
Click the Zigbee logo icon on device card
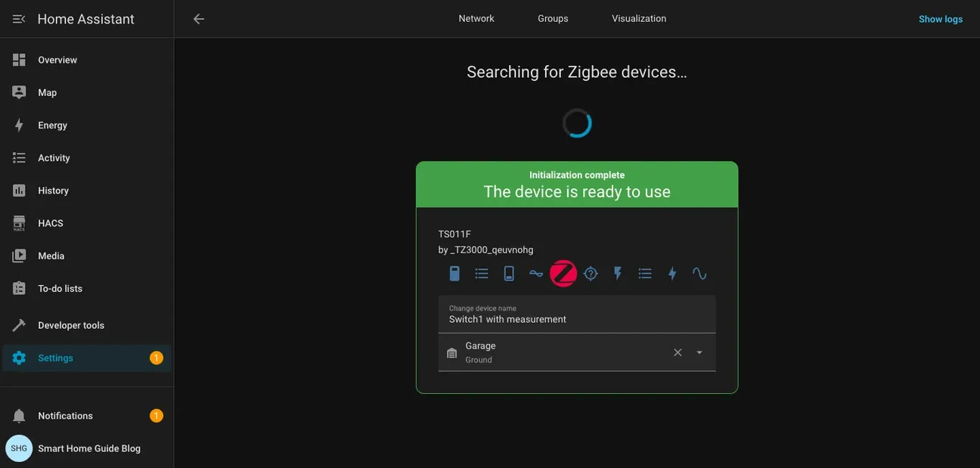(x=563, y=272)
